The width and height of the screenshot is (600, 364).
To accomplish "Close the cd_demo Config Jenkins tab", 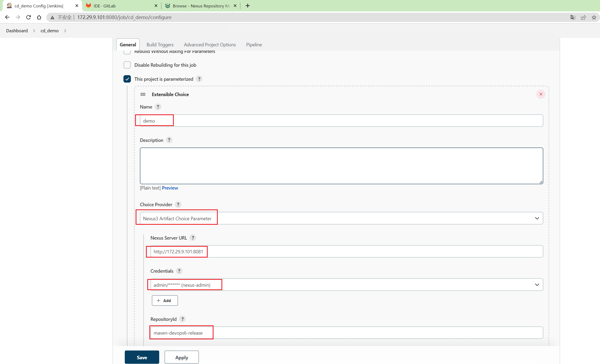I will [77, 6].
